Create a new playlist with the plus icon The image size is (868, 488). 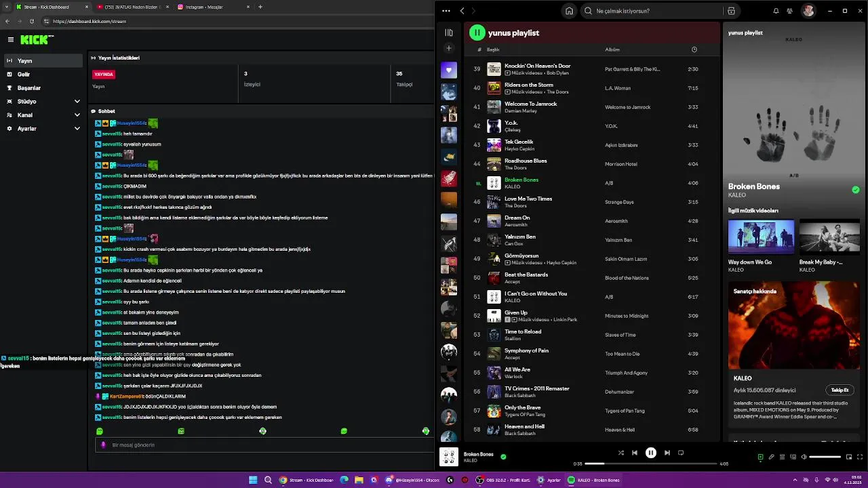click(448, 48)
